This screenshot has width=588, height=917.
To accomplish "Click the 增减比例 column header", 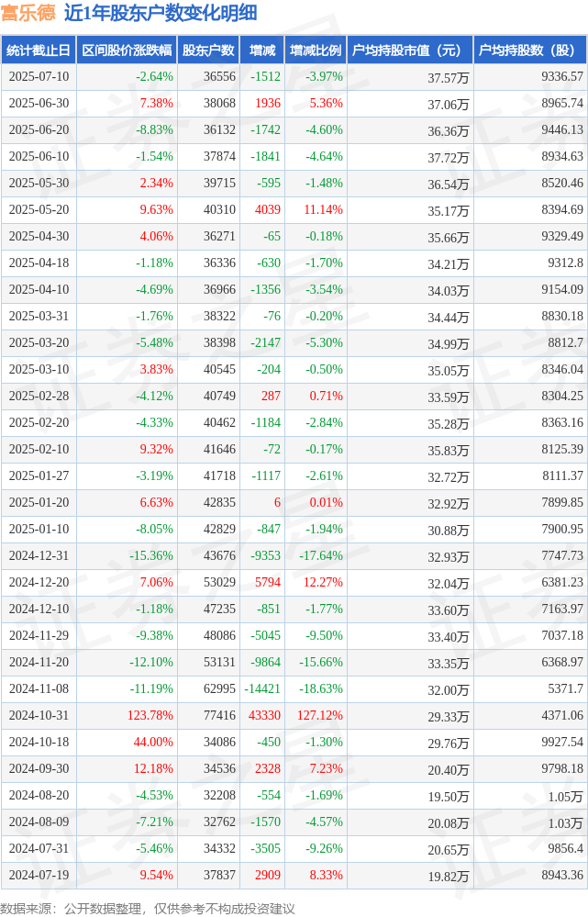I will (315, 50).
